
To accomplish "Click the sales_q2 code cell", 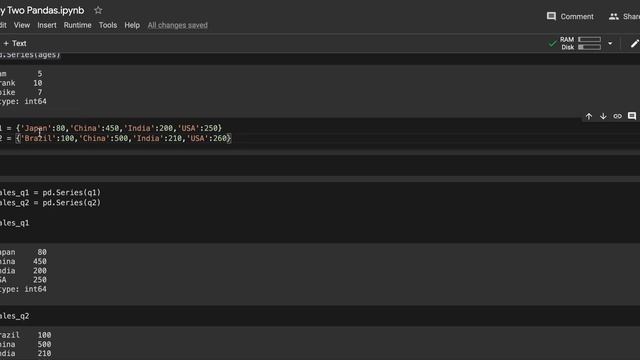I will (x=15, y=316).
